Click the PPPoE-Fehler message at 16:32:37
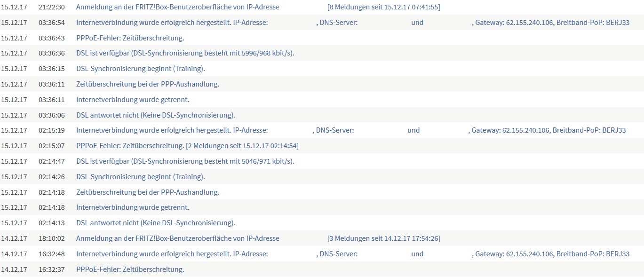 (130, 269)
